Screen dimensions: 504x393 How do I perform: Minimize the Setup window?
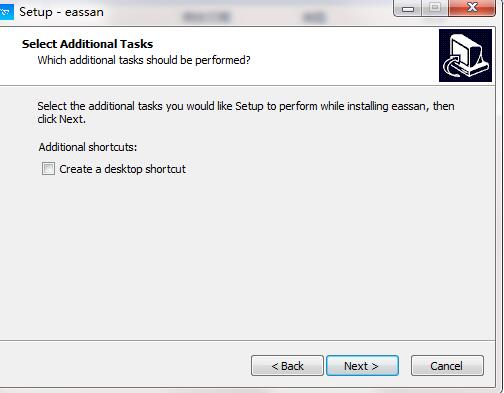click(x=408, y=8)
